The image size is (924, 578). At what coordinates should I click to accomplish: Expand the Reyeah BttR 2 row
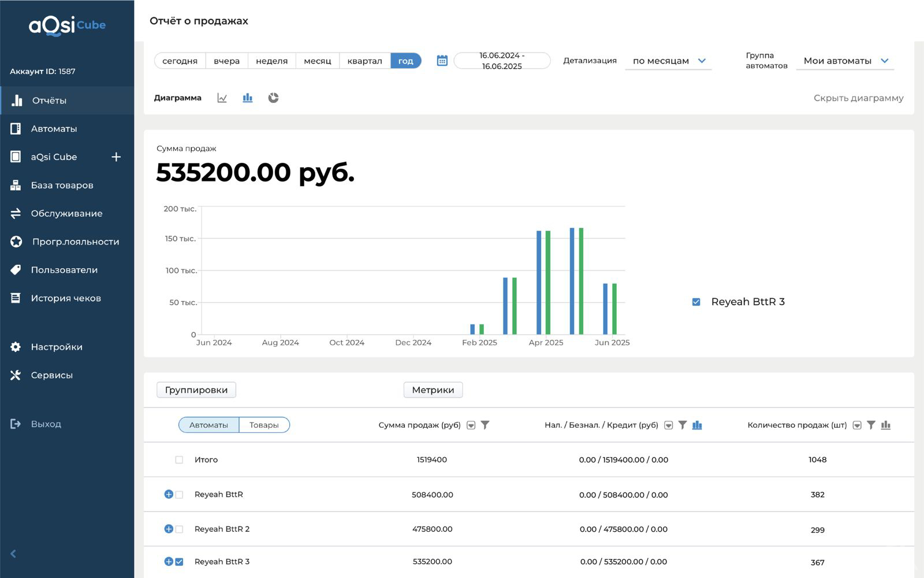click(x=169, y=529)
